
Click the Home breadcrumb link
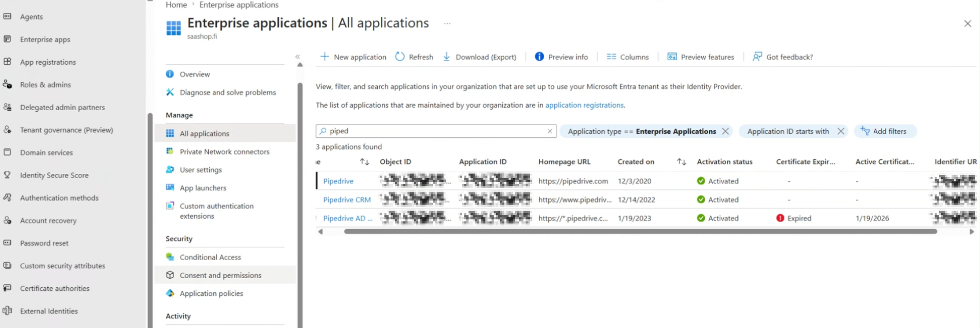pyautogui.click(x=176, y=5)
